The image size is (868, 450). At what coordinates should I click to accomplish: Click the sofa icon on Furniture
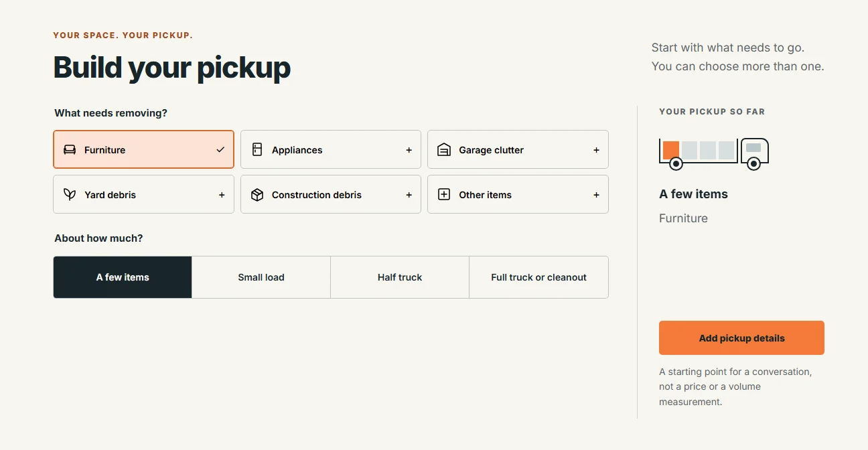pos(70,150)
